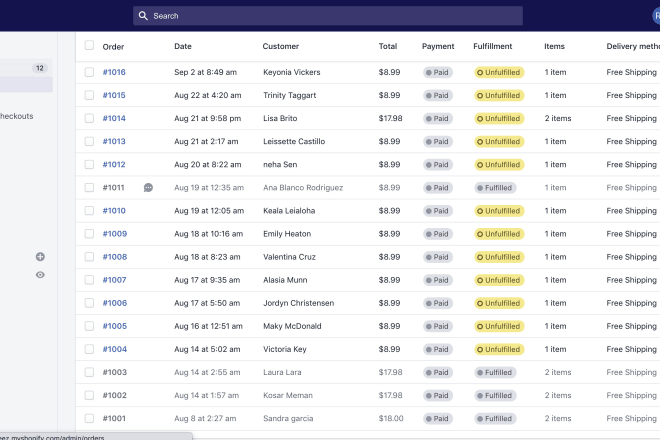This screenshot has height=440, width=660.
Task: Toggle the select-all orders checkbox
Action: click(89, 45)
